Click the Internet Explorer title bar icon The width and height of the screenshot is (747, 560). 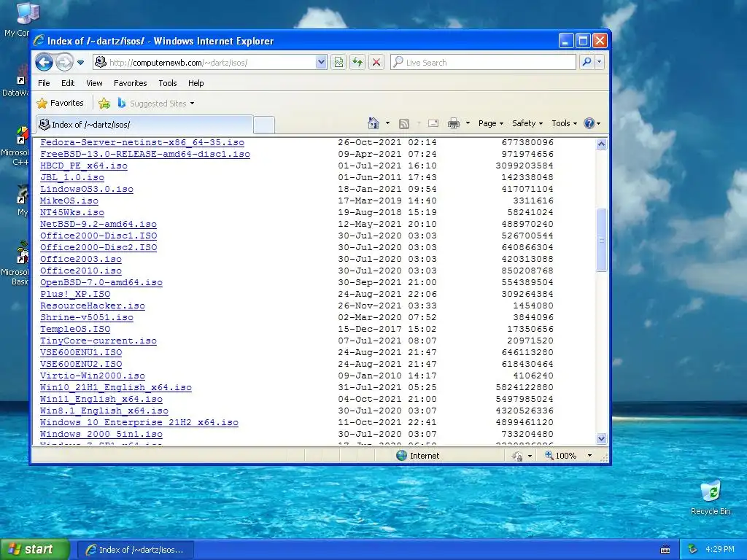(x=39, y=41)
